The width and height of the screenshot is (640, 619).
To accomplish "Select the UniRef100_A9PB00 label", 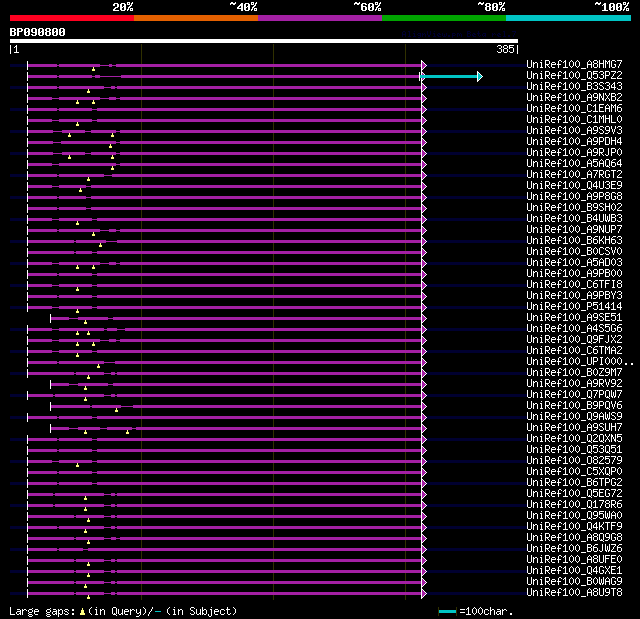I will click(x=574, y=273).
